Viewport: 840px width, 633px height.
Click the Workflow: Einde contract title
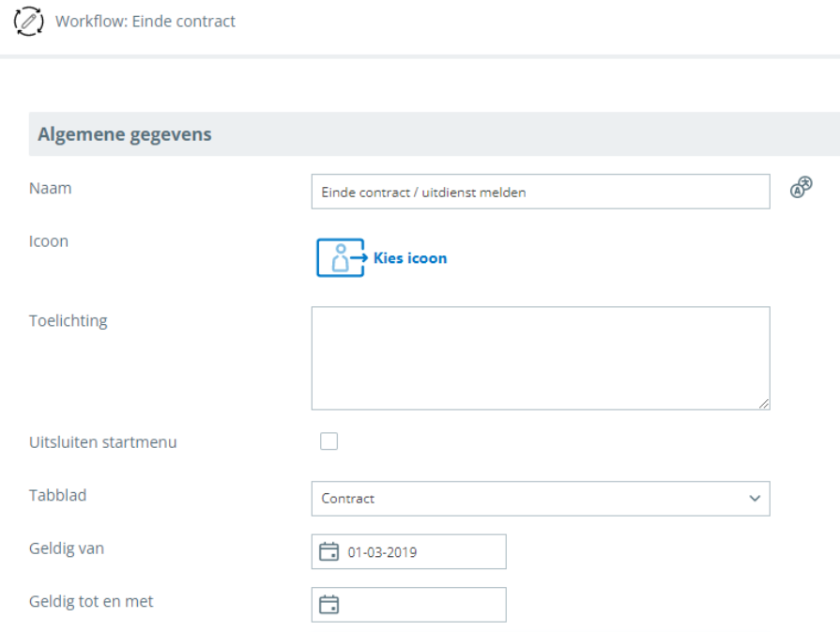tap(145, 21)
